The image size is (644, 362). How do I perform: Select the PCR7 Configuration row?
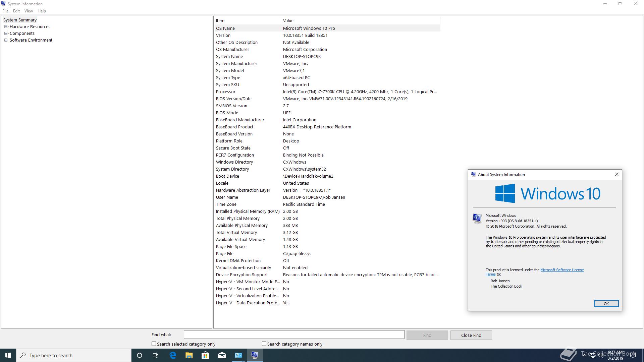click(327, 155)
